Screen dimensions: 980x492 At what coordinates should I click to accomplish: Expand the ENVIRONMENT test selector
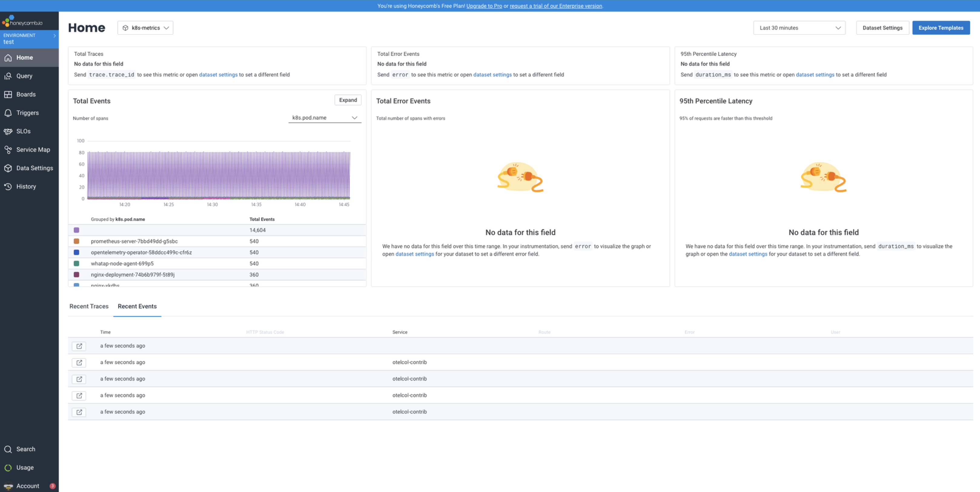29,39
